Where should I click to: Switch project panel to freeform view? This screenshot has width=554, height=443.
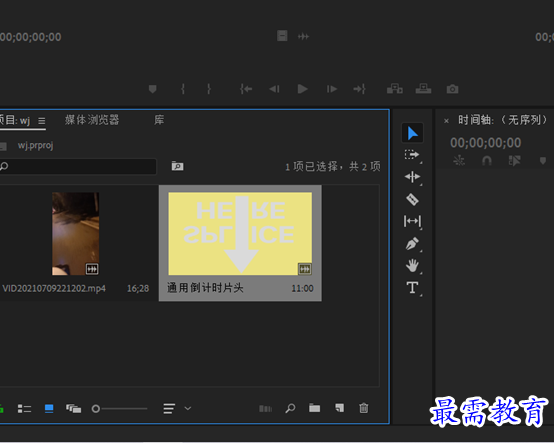click(73, 409)
